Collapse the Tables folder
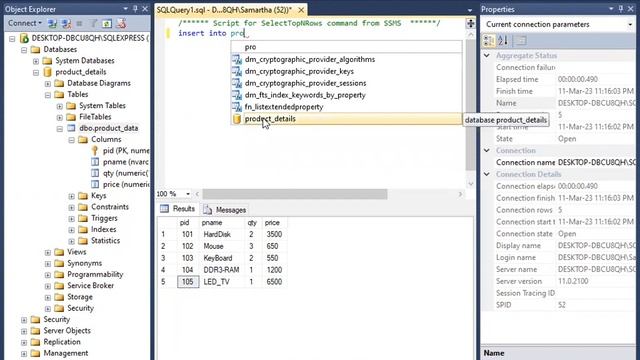Image resolution: width=640 pixels, height=360 pixels. pos(48,95)
